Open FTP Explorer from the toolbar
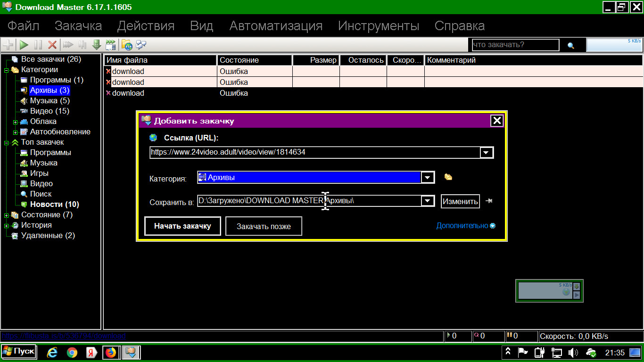This screenshot has width=644, height=362. (x=127, y=45)
